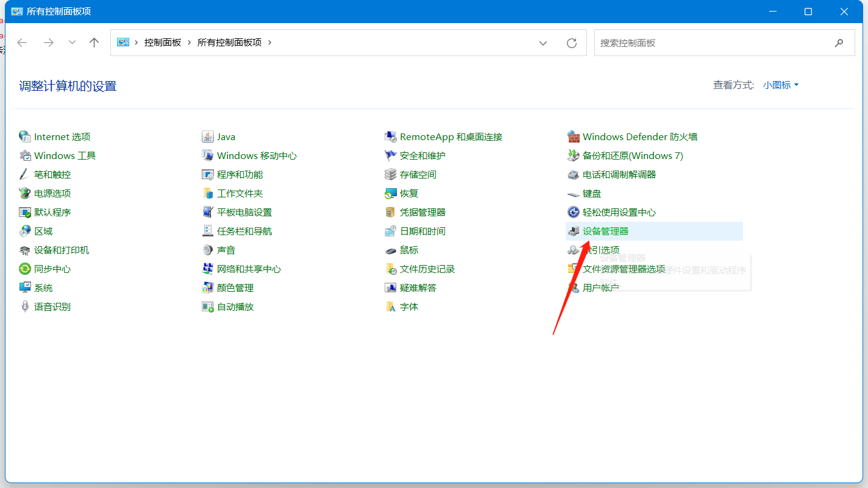Image resolution: width=868 pixels, height=488 pixels.
Task: Open the Windows 移动中心 icon
Action: click(207, 155)
